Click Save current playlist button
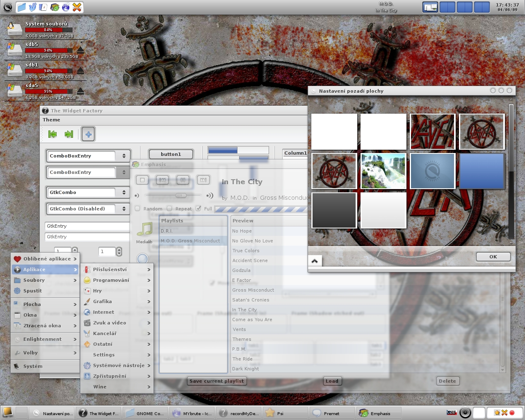 tap(217, 381)
